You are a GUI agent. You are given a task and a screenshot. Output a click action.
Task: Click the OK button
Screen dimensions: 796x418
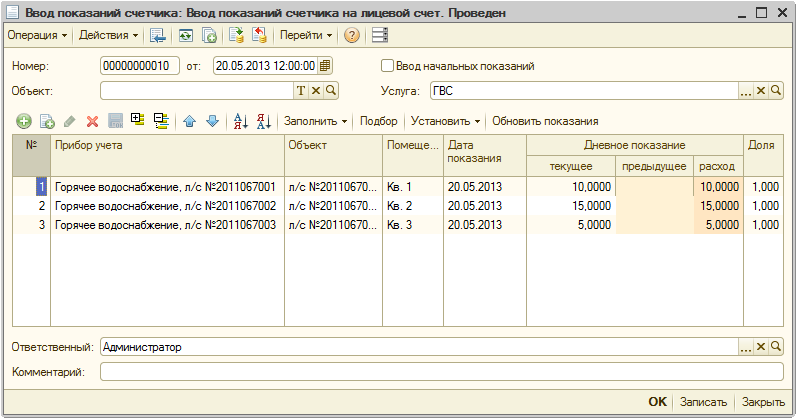point(657,402)
